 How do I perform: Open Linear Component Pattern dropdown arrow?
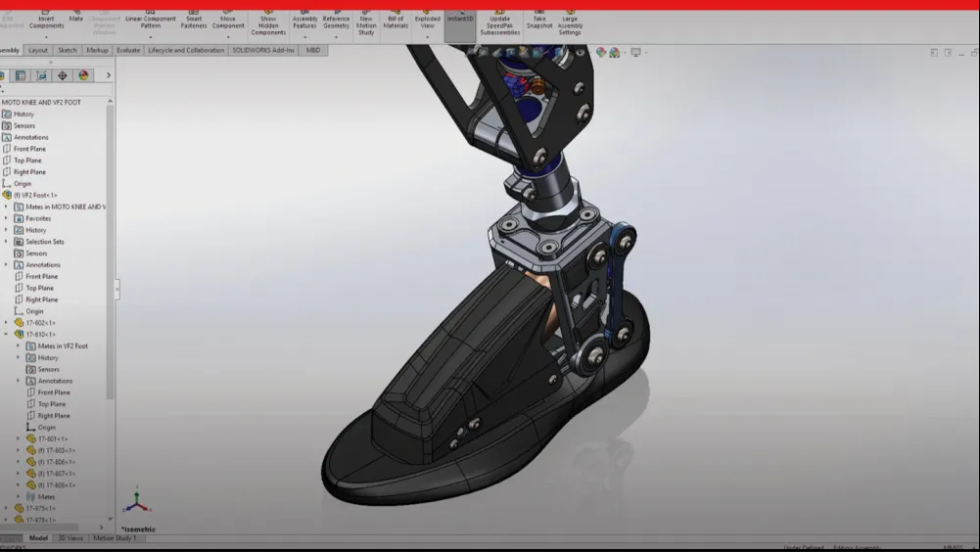click(x=150, y=37)
